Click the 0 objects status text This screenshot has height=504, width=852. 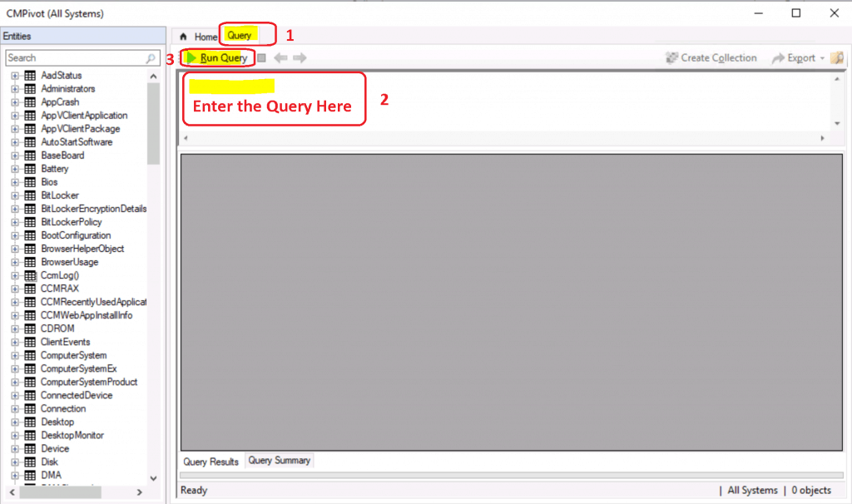[811, 490]
